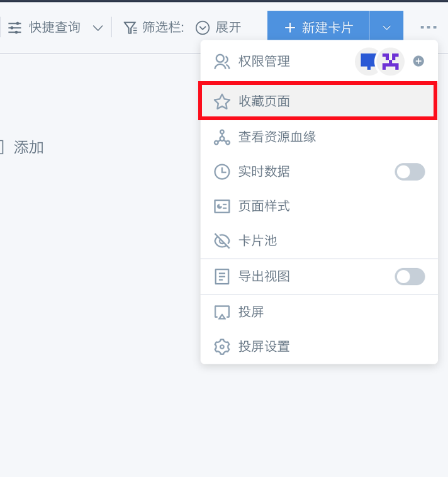The image size is (448, 477).
Task: Select 查看资源血缘 menu entry
Action: 319,137
